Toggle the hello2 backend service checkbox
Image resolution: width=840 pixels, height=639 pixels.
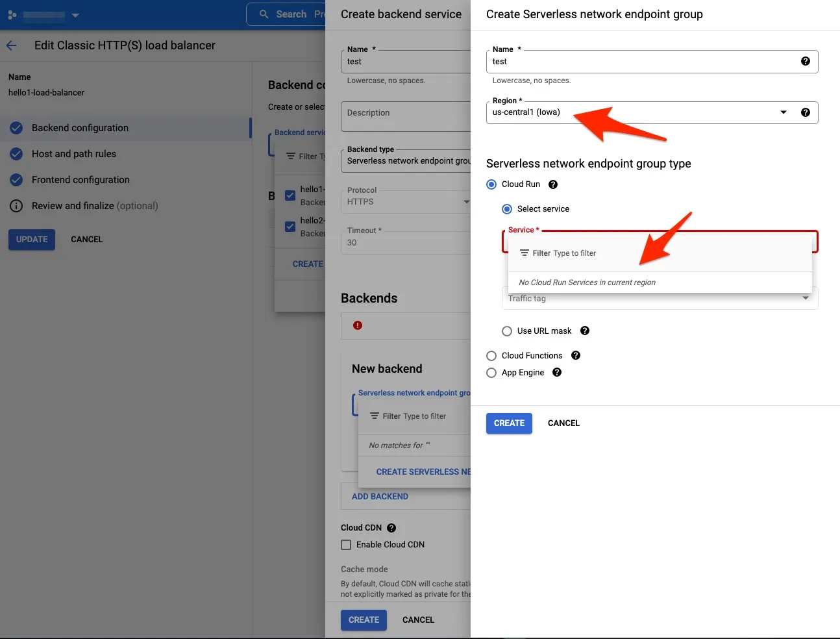(290, 227)
